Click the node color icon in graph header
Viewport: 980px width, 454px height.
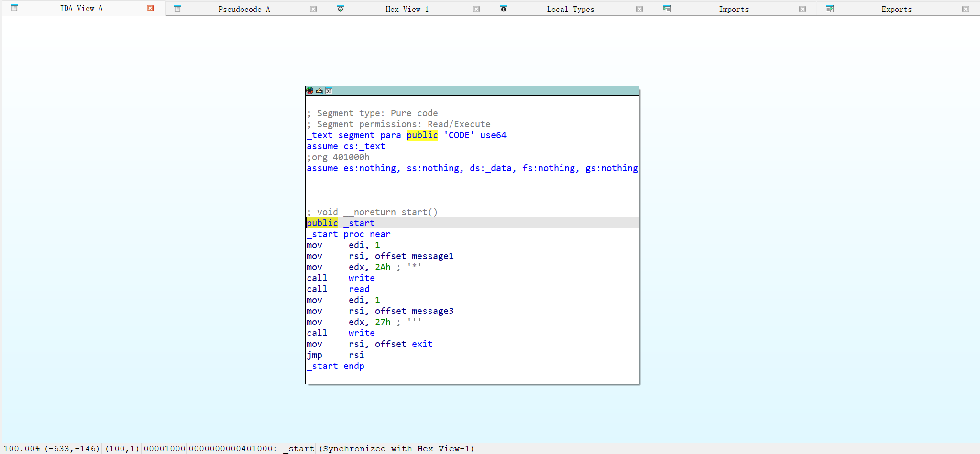tap(310, 91)
